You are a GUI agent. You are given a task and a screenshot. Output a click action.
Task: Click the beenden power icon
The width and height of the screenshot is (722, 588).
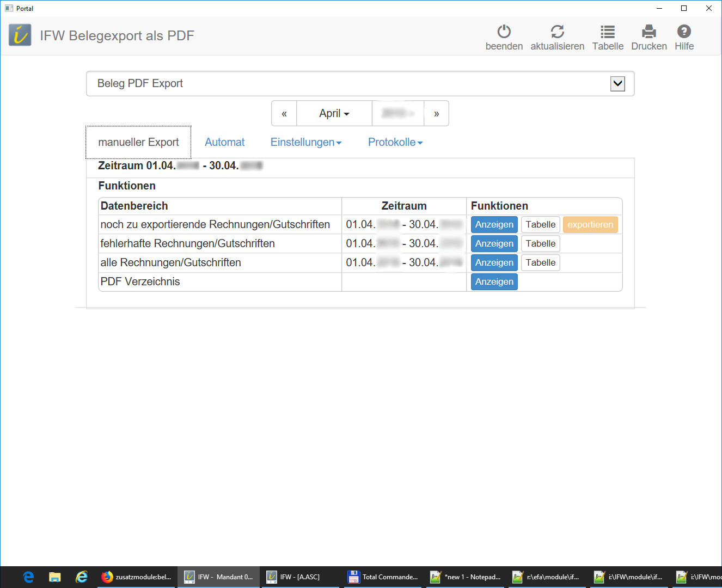[x=504, y=32]
